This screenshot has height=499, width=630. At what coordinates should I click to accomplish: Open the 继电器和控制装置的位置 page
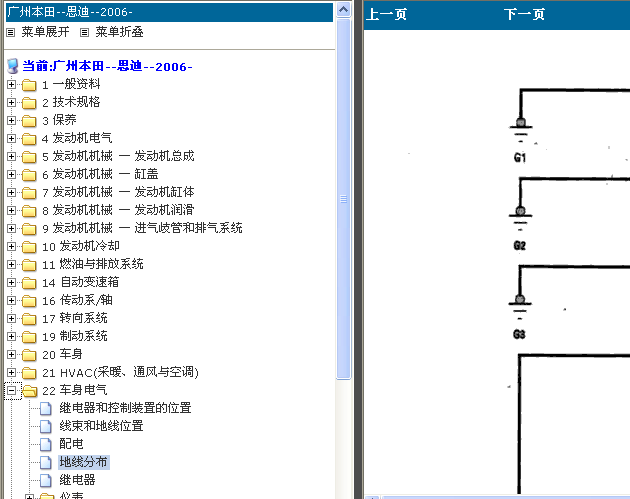[125, 408]
